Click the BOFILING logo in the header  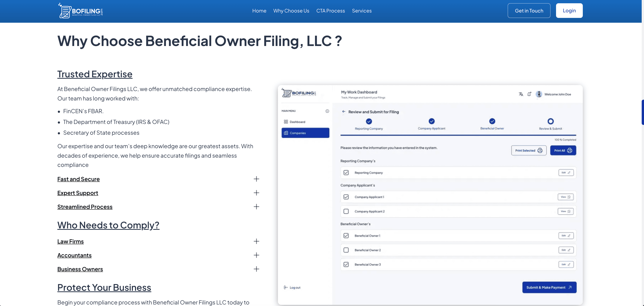(x=80, y=11)
